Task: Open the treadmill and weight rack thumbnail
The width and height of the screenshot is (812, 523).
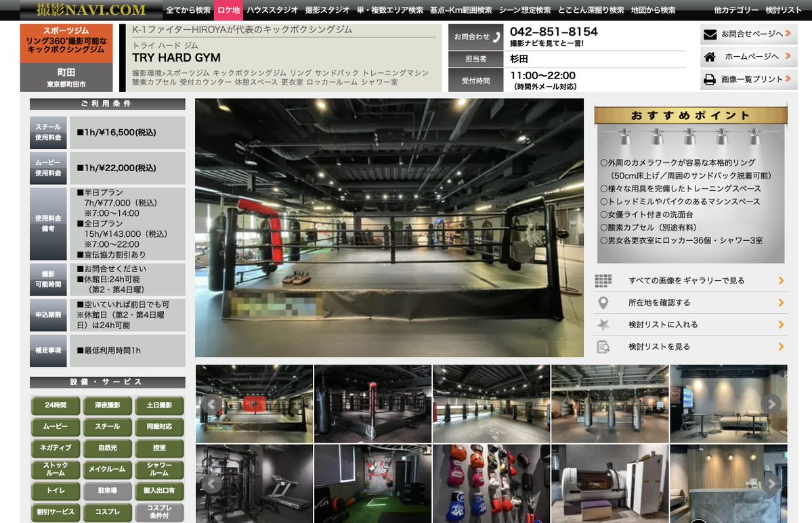Action: (254, 484)
